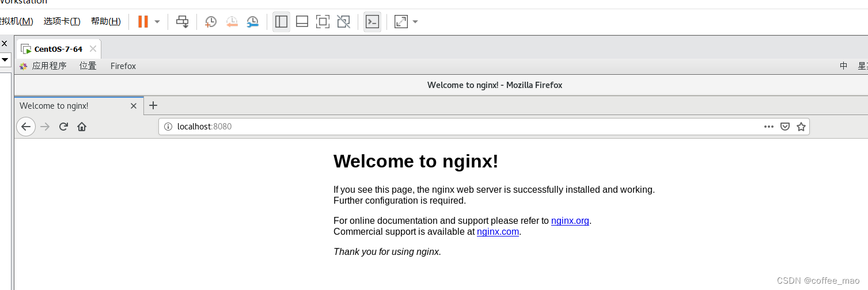Open the 位置 menu in CentOS
868x290 pixels.
(88, 66)
